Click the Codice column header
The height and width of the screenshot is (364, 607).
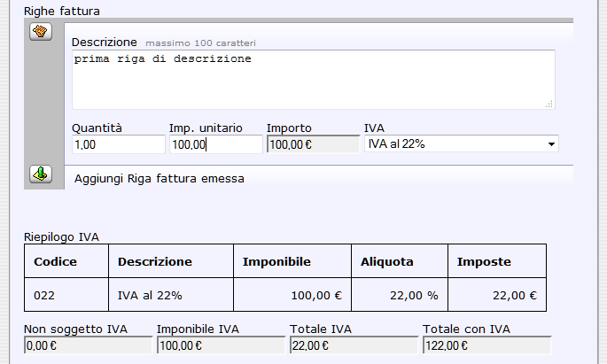click(56, 262)
